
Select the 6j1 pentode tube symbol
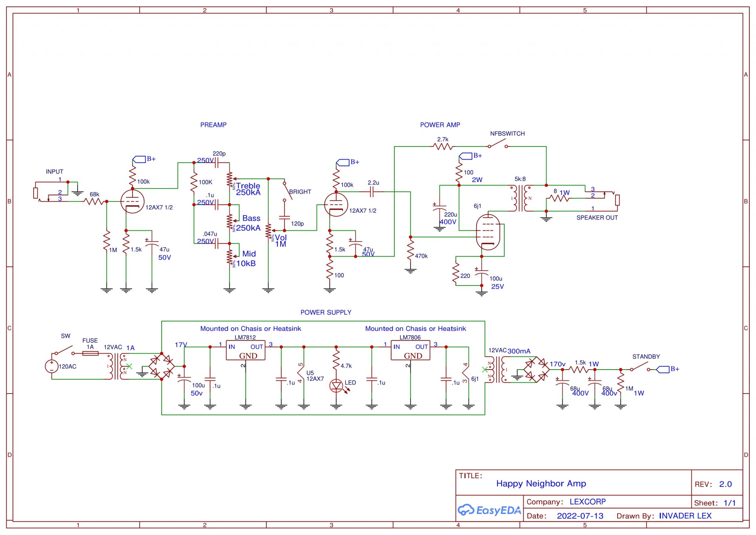tap(488, 232)
